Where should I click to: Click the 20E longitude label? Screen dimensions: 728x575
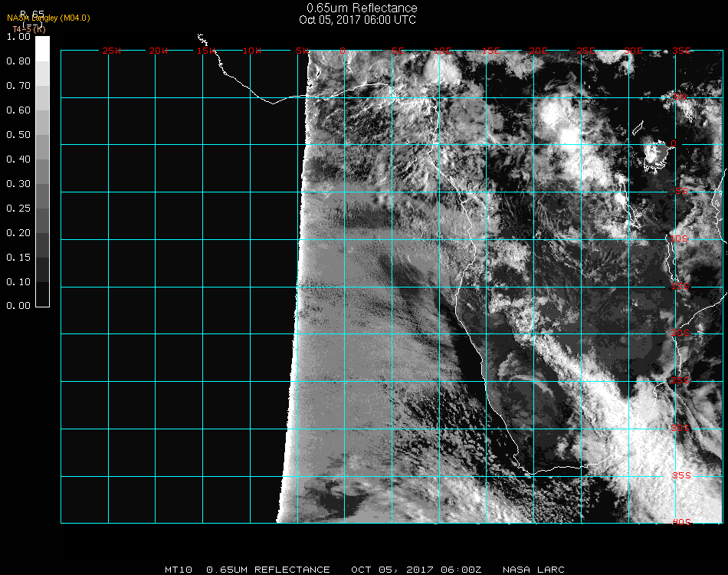(539, 51)
